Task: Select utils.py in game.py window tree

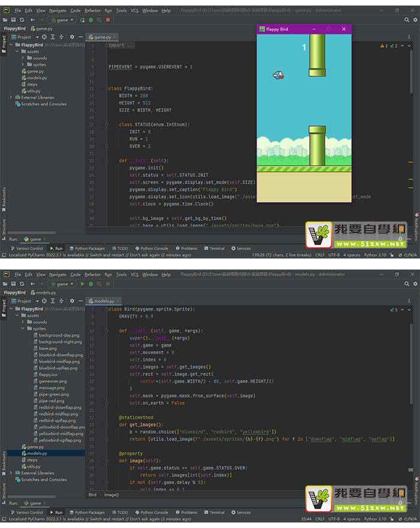Action: click(x=31, y=91)
